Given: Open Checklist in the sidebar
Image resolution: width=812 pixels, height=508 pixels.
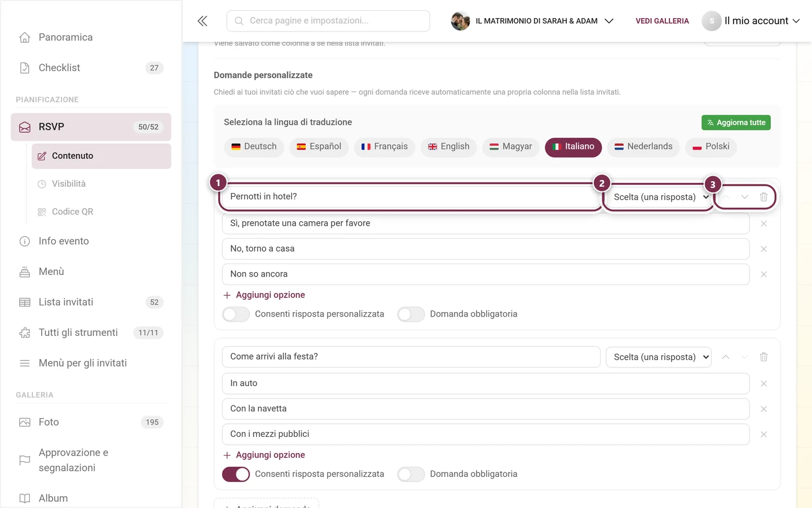Looking at the screenshot, I should 91,68.
